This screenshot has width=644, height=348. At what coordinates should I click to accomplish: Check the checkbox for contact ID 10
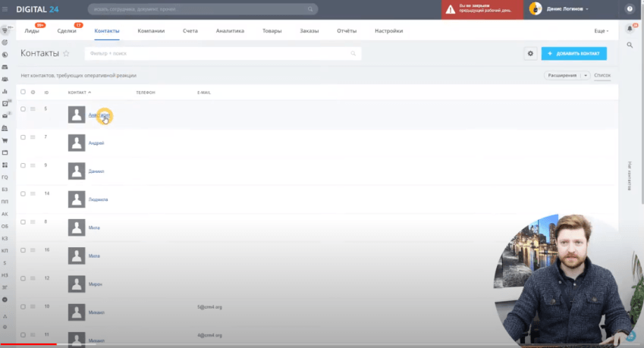tap(23, 306)
